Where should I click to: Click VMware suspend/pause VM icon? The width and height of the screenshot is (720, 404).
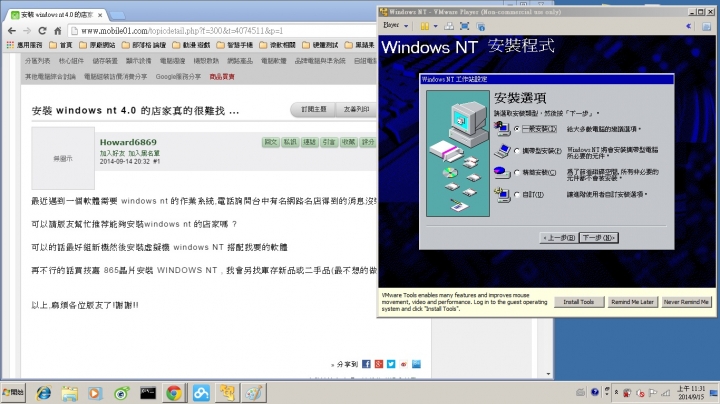425,26
